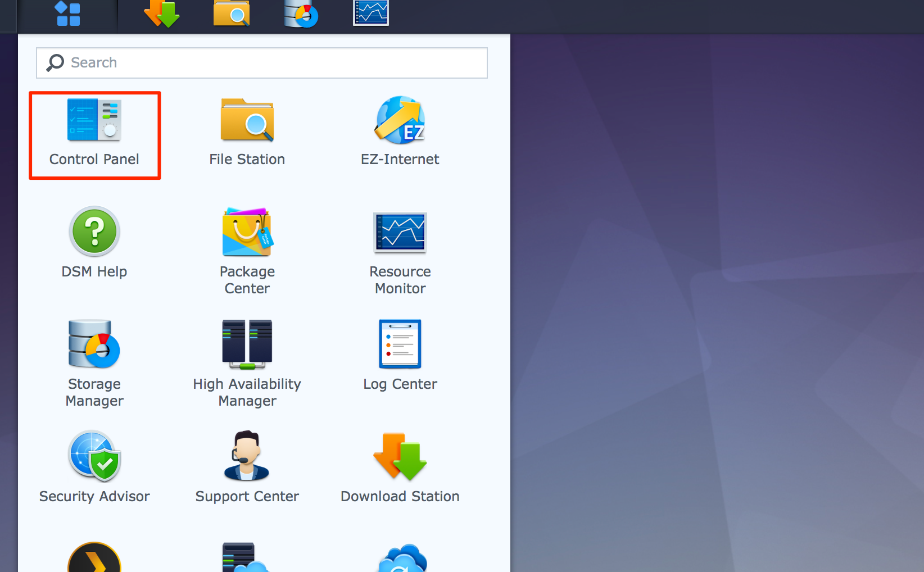Click the magnifier icon in Search box
The height and width of the screenshot is (572, 924).
pos(55,62)
